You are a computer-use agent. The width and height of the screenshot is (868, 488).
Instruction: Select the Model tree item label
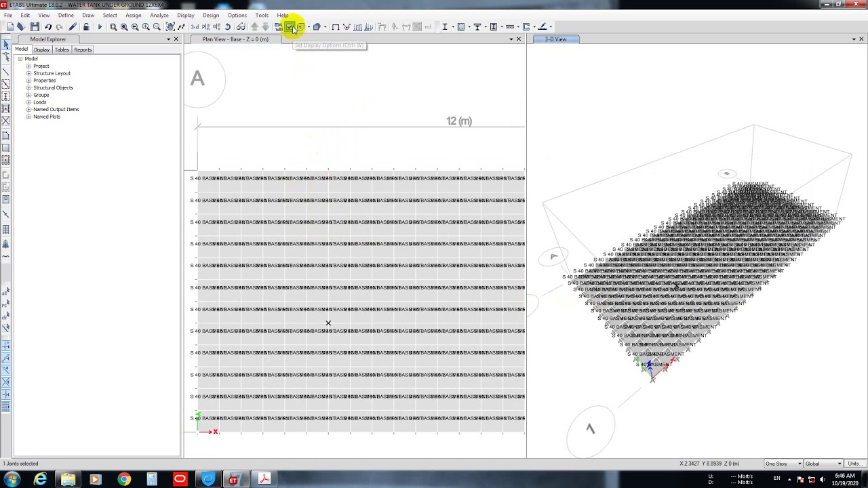tap(31, 59)
